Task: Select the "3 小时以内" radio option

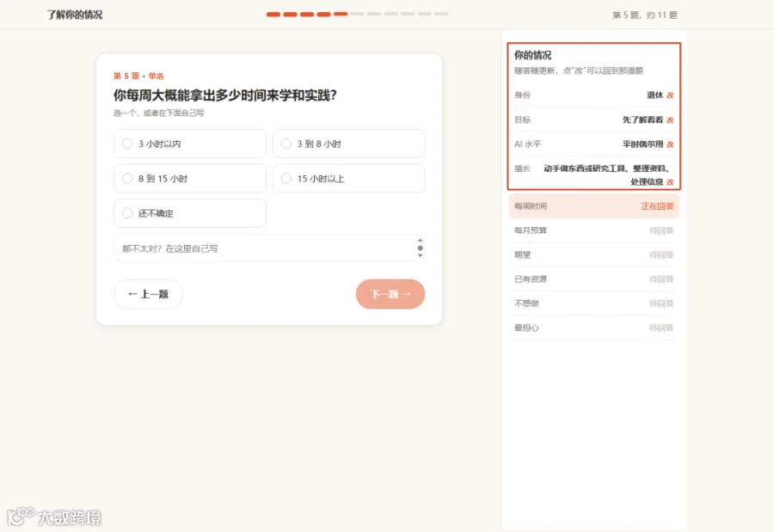Action: pyautogui.click(x=190, y=144)
